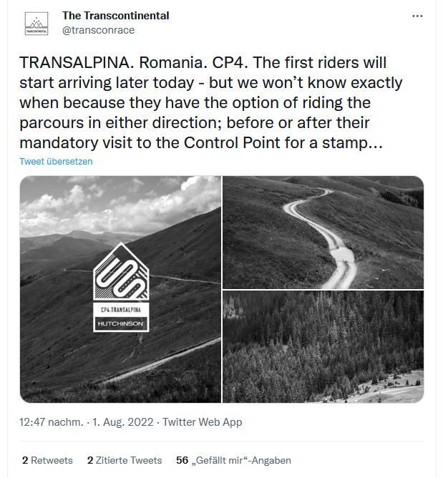Viewport: 448px width, 478px height.
Task: Click the zigzag road house-shaped emblem
Action: (121, 271)
